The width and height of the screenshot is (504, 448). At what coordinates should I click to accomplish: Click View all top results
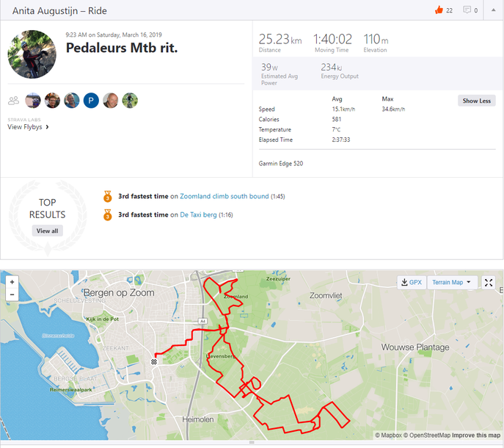click(x=47, y=231)
